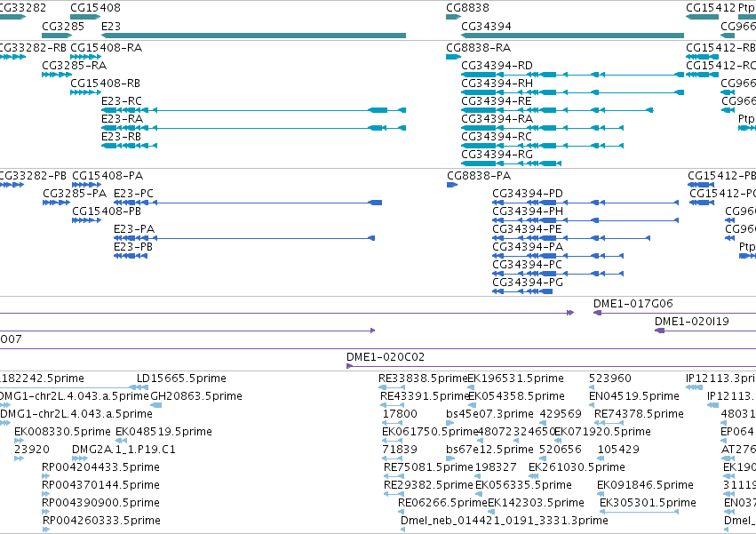Click the Dmel_neb_014421_0191_3331.3prime EST

click(403, 530)
